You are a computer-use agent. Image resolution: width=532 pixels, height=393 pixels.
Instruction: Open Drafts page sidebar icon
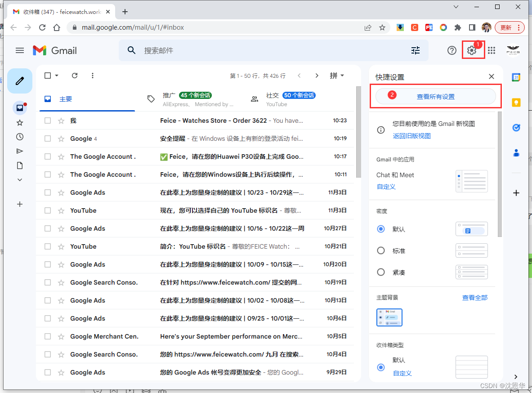click(x=20, y=165)
